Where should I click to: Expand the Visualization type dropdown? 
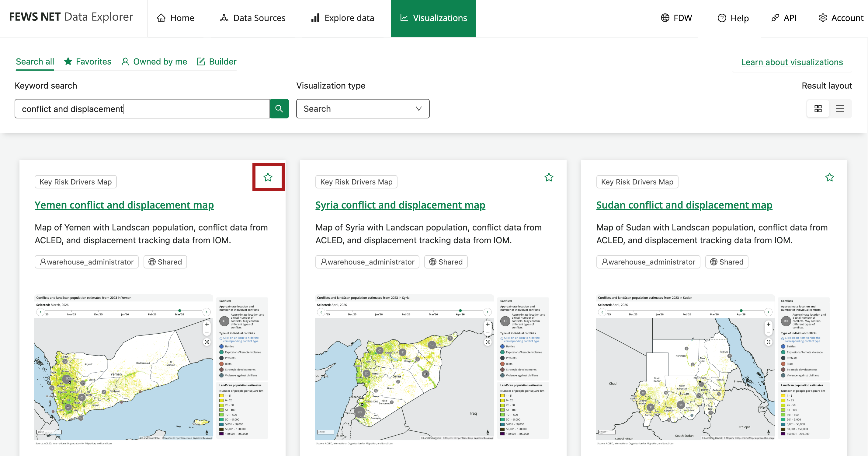coord(363,109)
